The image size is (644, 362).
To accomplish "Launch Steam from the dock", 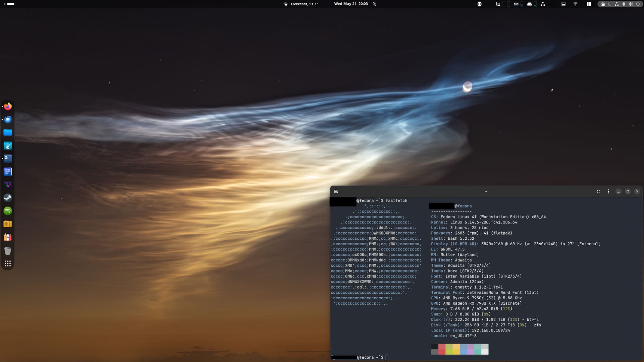I will 8,198.
